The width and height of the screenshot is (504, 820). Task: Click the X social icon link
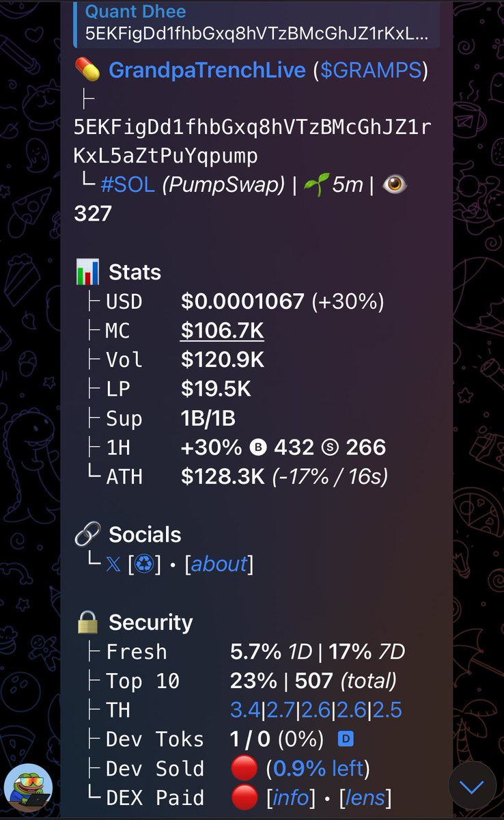click(x=113, y=564)
